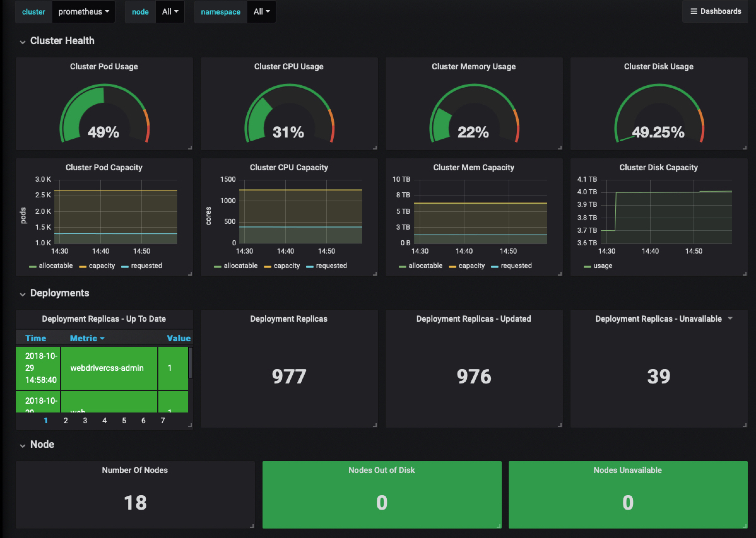Open Deployment Replicas - Unavailable panel menu arrow
Viewport: 756px width, 538px height.
tap(730, 319)
